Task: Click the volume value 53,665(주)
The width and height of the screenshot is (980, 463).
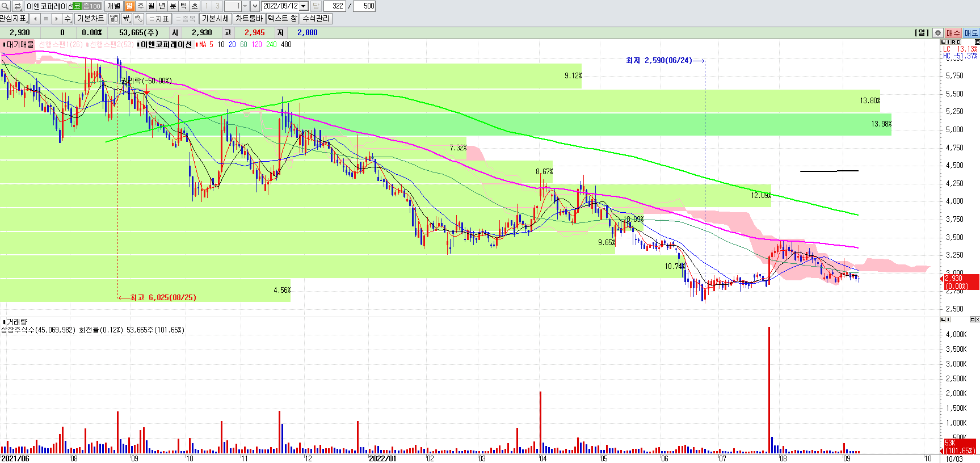Action: tap(138, 32)
